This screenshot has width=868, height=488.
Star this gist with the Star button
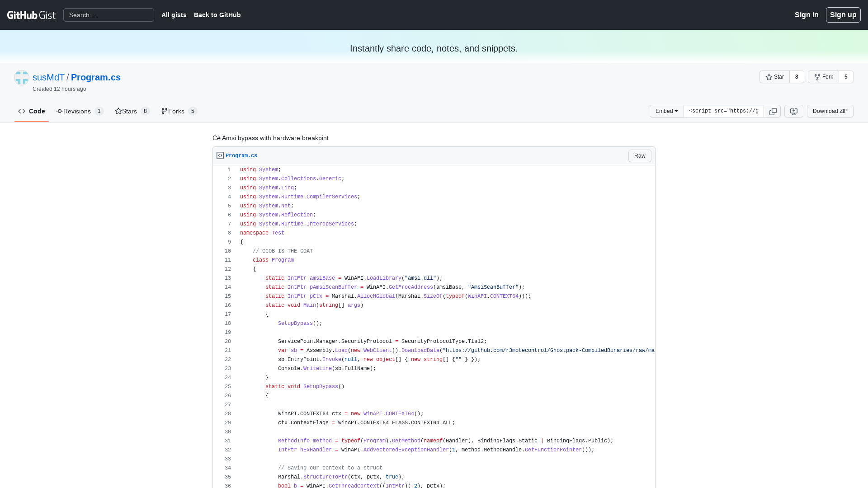click(774, 77)
